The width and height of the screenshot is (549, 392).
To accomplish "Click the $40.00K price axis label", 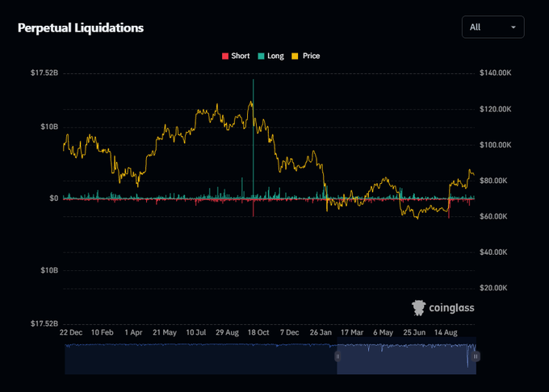I will tap(493, 252).
